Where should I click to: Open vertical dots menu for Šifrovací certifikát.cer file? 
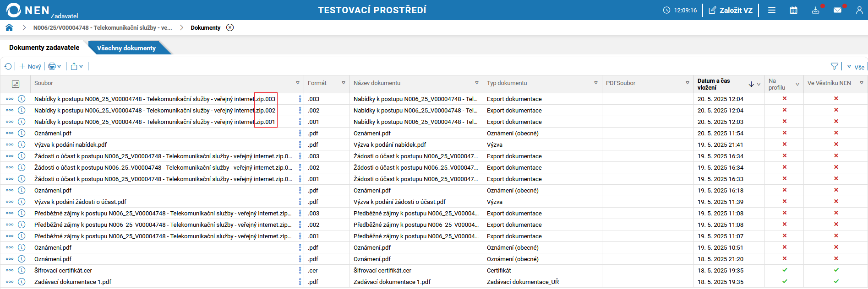[300, 270]
